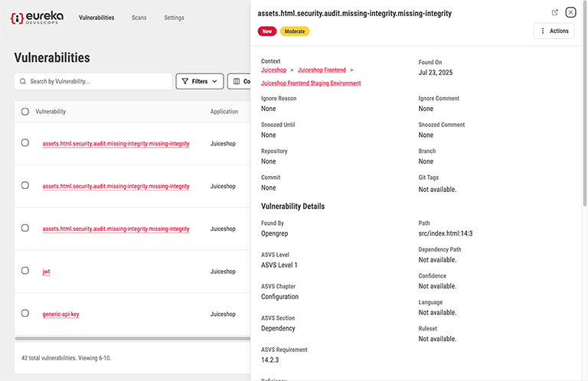Click the search magnifier icon

23,81
